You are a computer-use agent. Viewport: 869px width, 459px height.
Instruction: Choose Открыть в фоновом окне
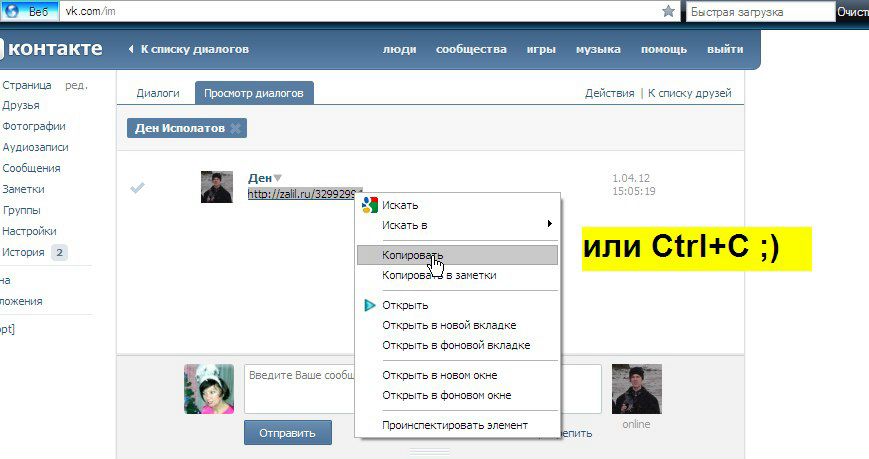pos(458,395)
